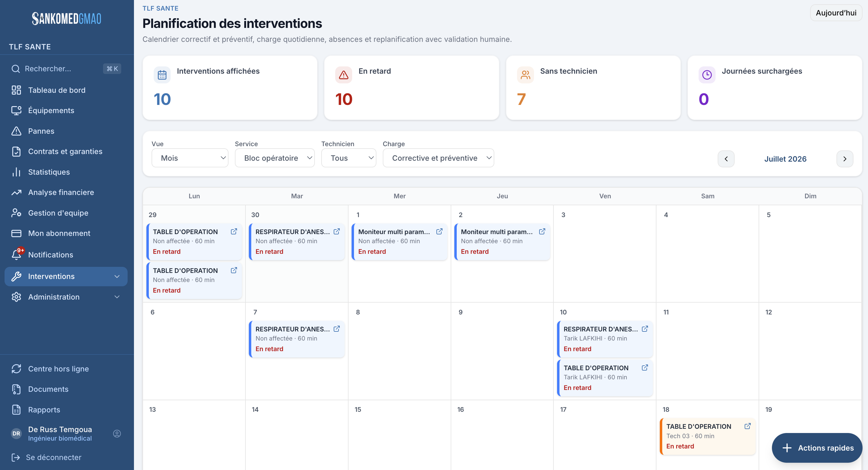Click the Documents file icon
Screen dimensions: 868x470
(16, 389)
